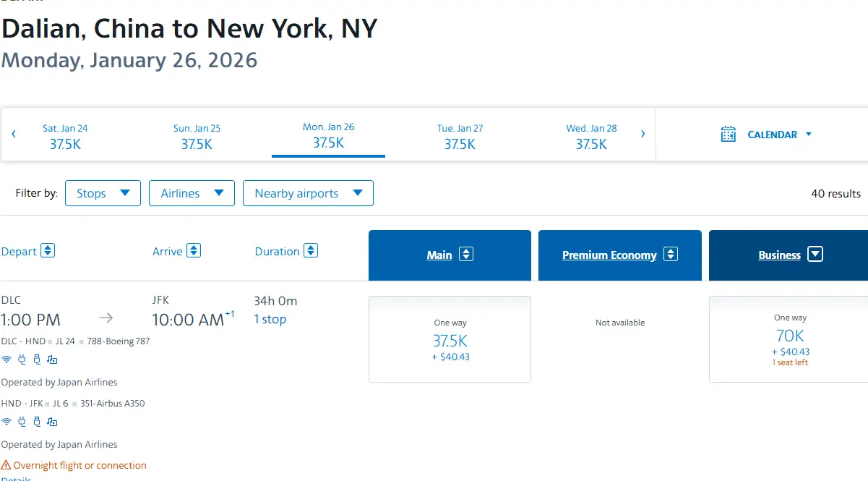Click the USB port icon for JL 24
The height and width of the screenshot is (481, 868).
pos(37,359)
